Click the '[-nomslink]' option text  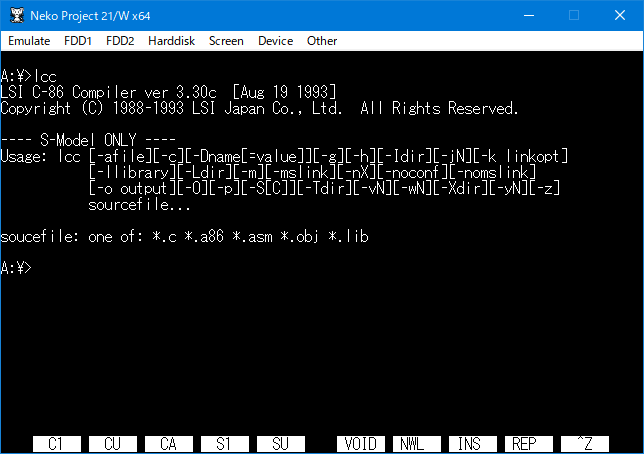click(x=492, y=173)
